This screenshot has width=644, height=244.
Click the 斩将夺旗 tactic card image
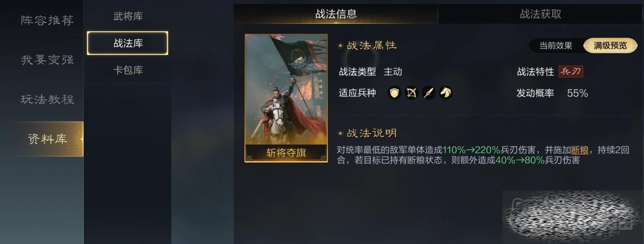[286, 98]
